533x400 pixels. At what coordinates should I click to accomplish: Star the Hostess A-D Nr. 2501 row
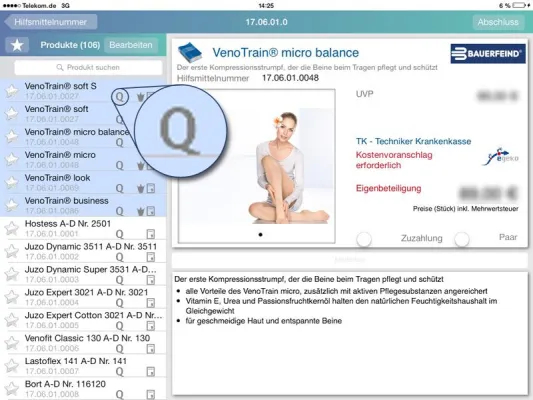pyautogui.click(x=12, y=228)
